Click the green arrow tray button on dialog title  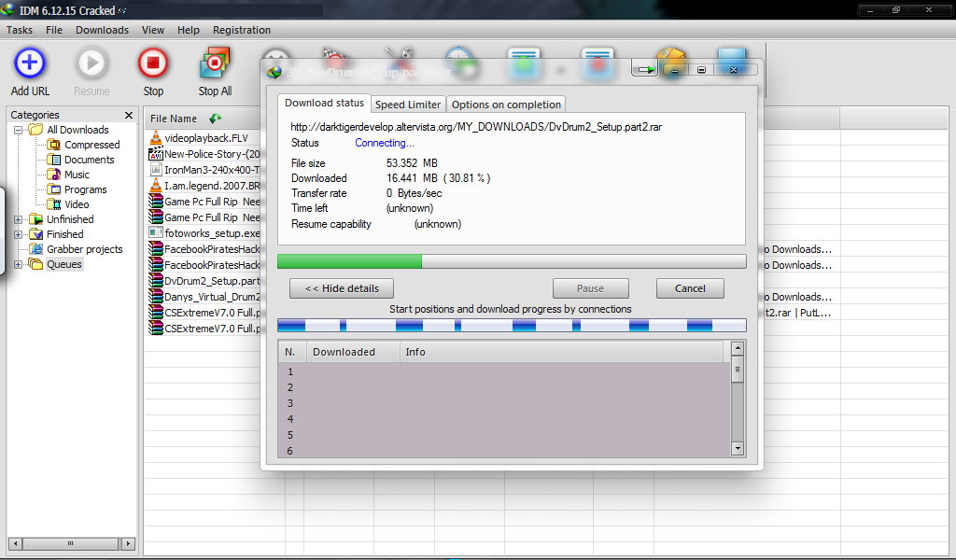click(645, 70)
